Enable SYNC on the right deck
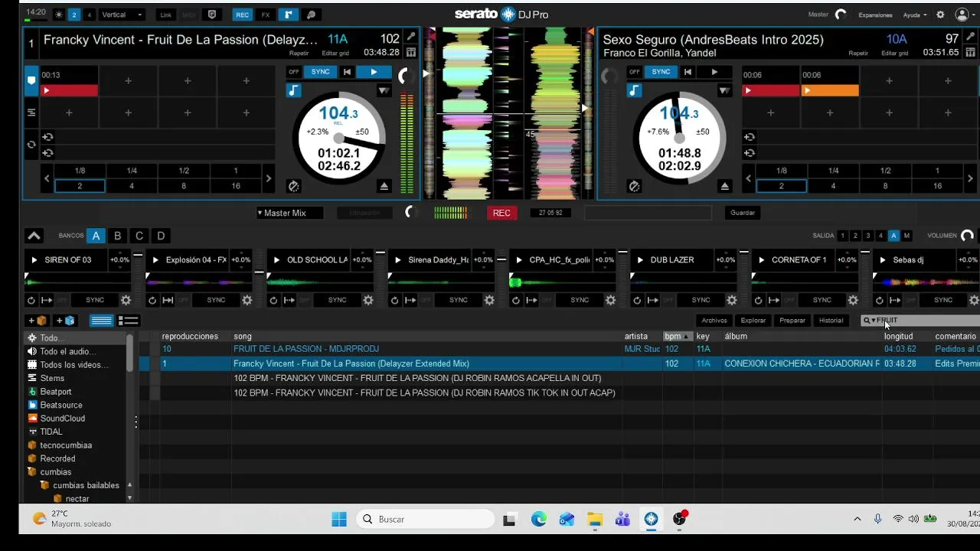The image size is (980, 551). 661,72
